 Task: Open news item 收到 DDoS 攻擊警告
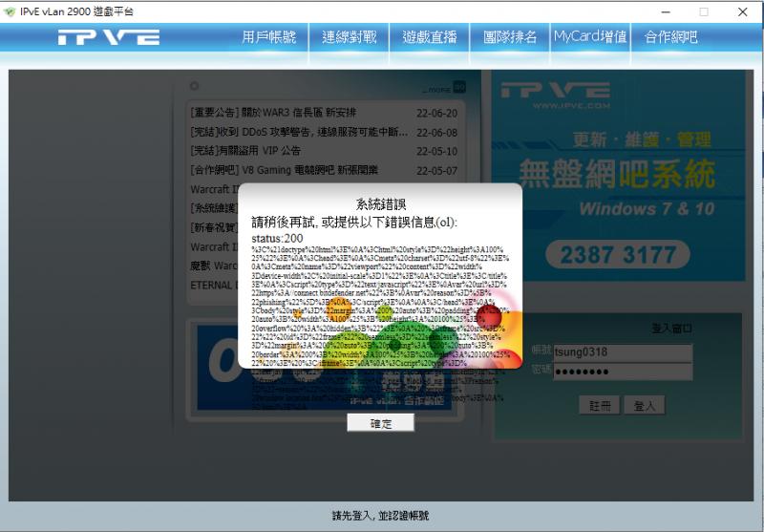[299, 133]
